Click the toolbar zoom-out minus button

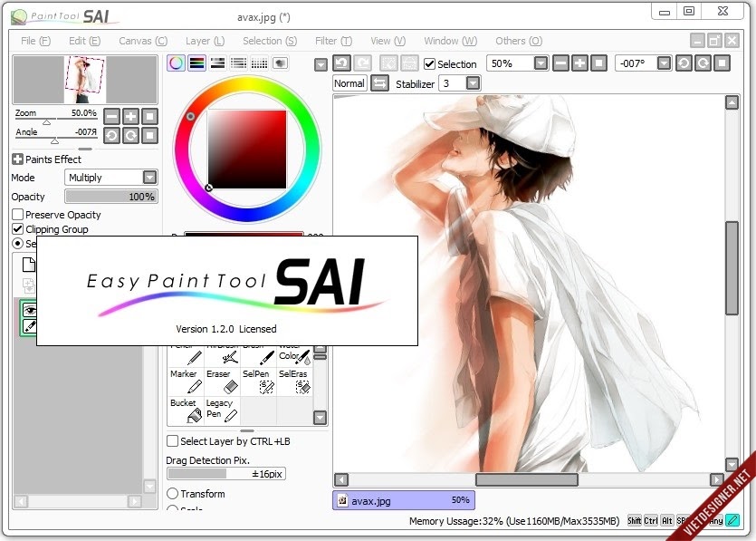[560, 63]
